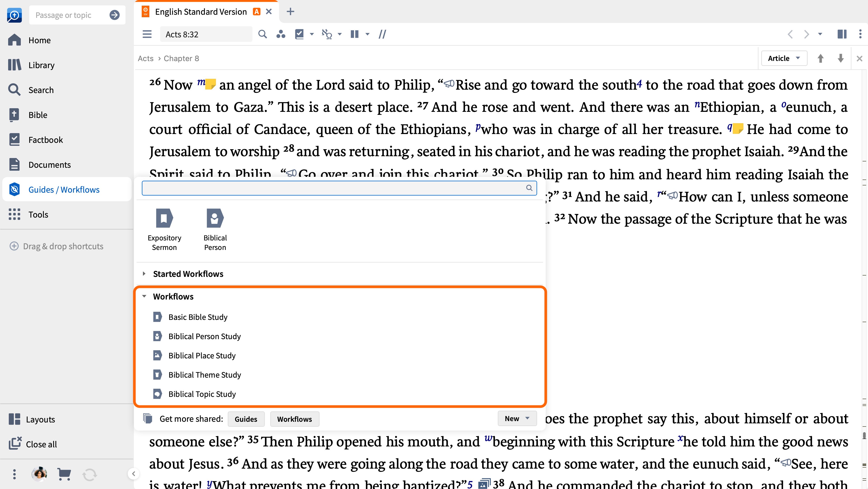
Task: Expand the interlinear options dropdown arrow
Action: [x=340, y=34]
